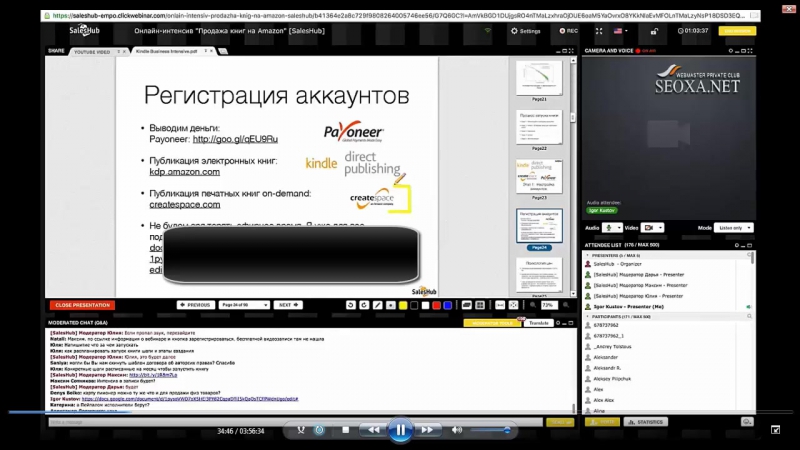The height and width of the screenshot is (450, 800).
Task: Switch to the YouTube Video tab
Action: tap(92, 52)
